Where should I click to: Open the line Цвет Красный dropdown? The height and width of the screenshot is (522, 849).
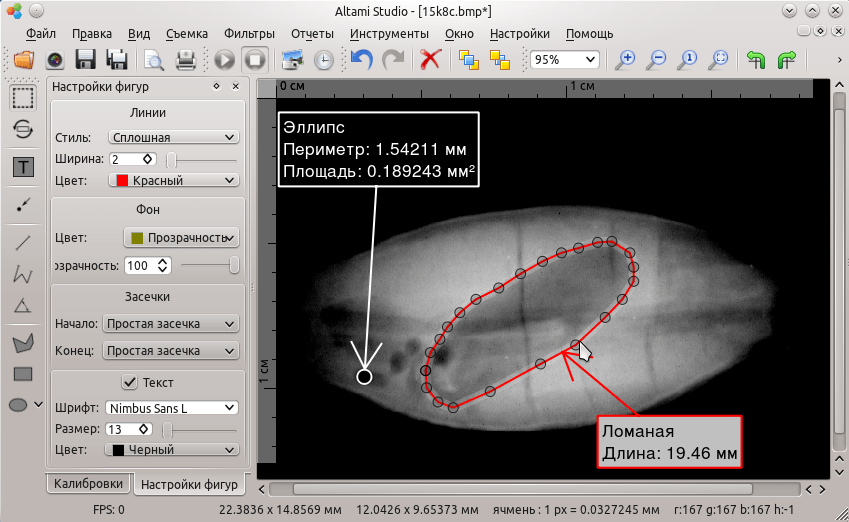(x=174, y=180)
